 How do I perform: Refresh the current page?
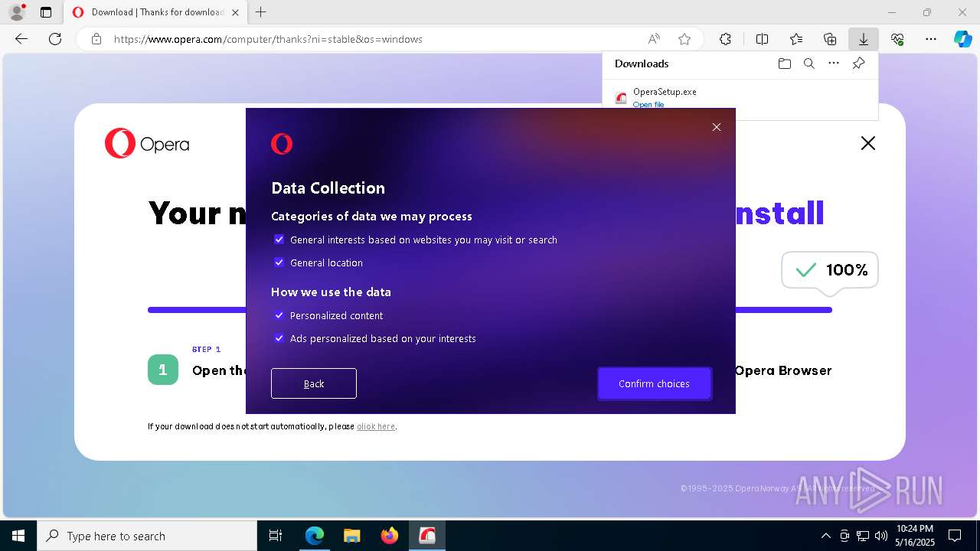pyautogui.click(x=55, y=39)
